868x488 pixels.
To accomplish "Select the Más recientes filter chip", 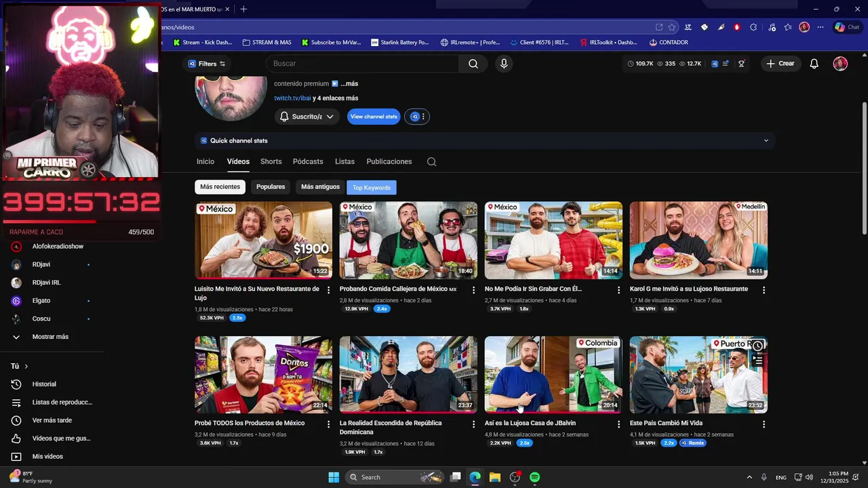I will point(220,187).
